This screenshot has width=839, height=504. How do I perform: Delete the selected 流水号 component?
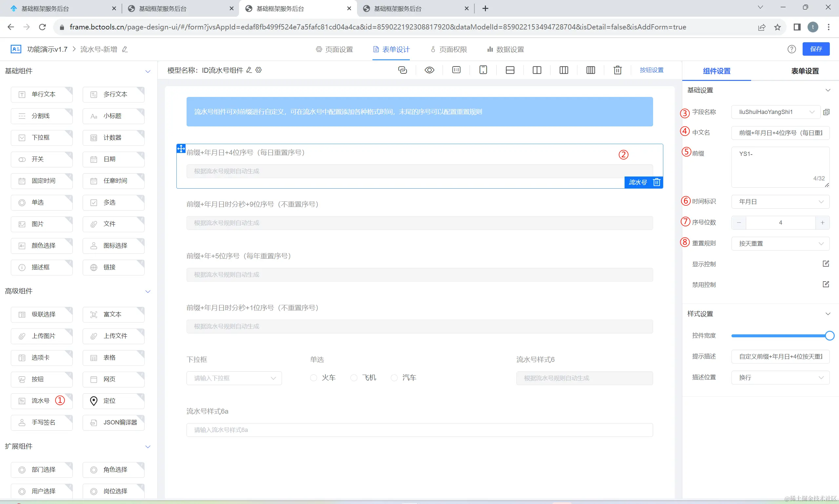pos(656,182)
